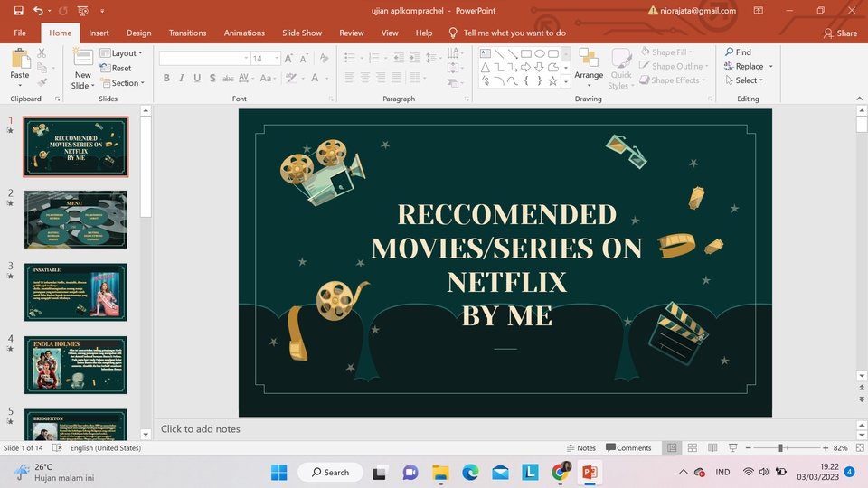Open the Comments pane from status bar
The width and height of the screenshot is (868, 488).
(628, 448)
